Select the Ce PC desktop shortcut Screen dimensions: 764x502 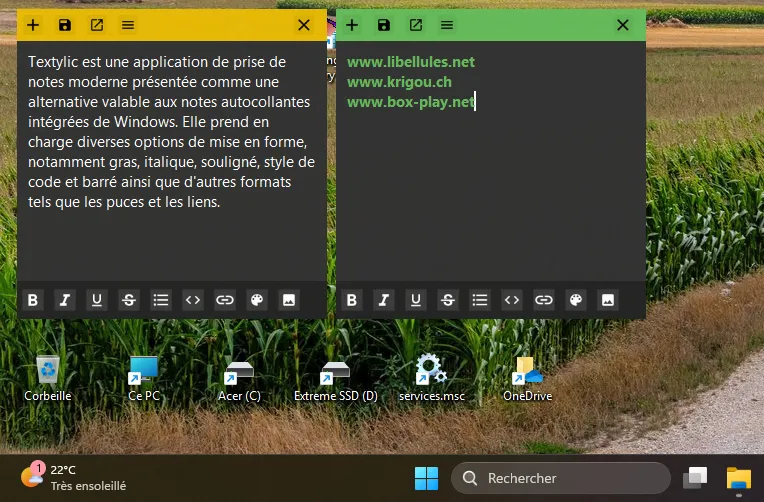pyautogui.click(x=144, y=378)
